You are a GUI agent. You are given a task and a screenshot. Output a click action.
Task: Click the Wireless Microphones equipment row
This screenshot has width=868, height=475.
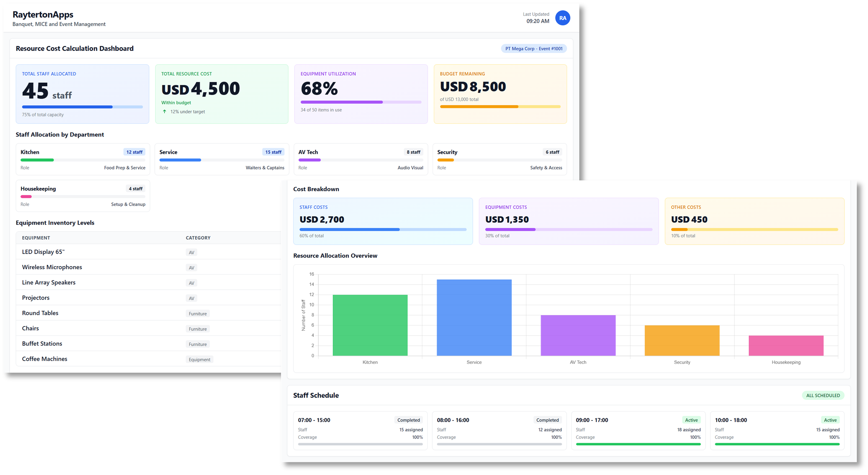click(52, 267)
